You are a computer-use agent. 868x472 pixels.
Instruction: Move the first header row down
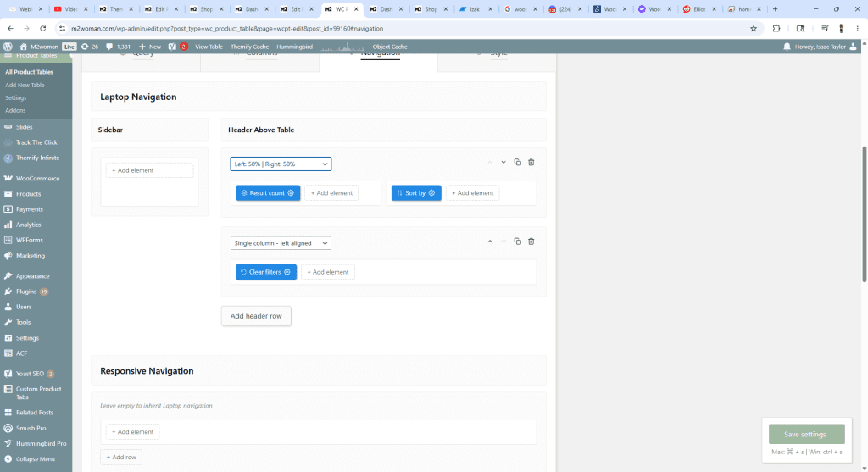point(504,162)
